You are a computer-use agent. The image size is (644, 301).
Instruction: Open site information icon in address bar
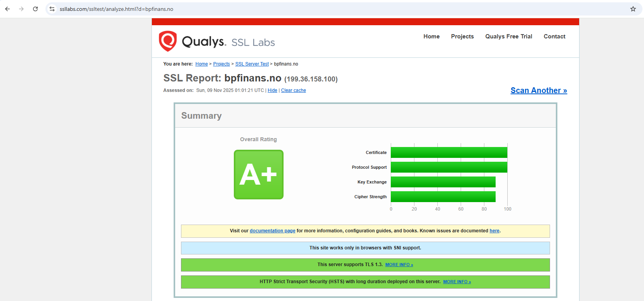coord(52,9)
